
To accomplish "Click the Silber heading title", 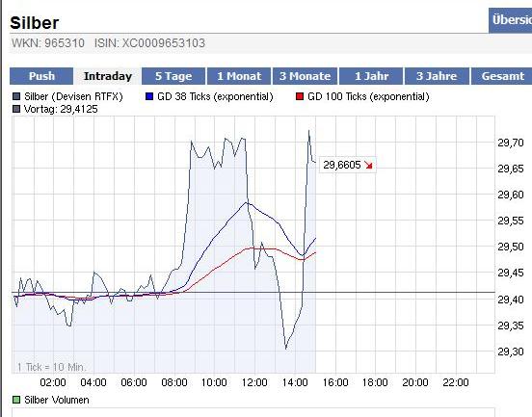I will [35, 23].
